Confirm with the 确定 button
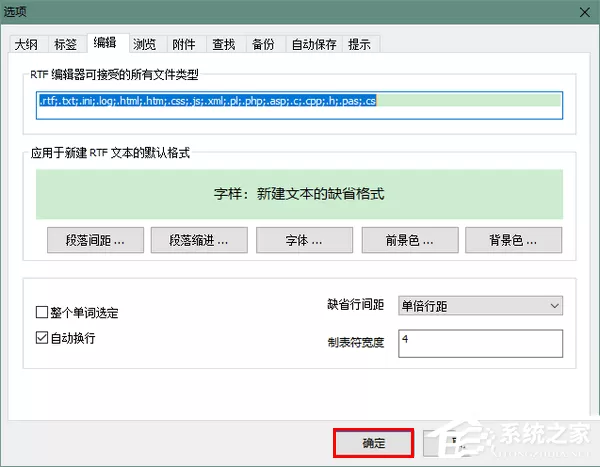This screenshot has height=467, width=600. (373, 443)
